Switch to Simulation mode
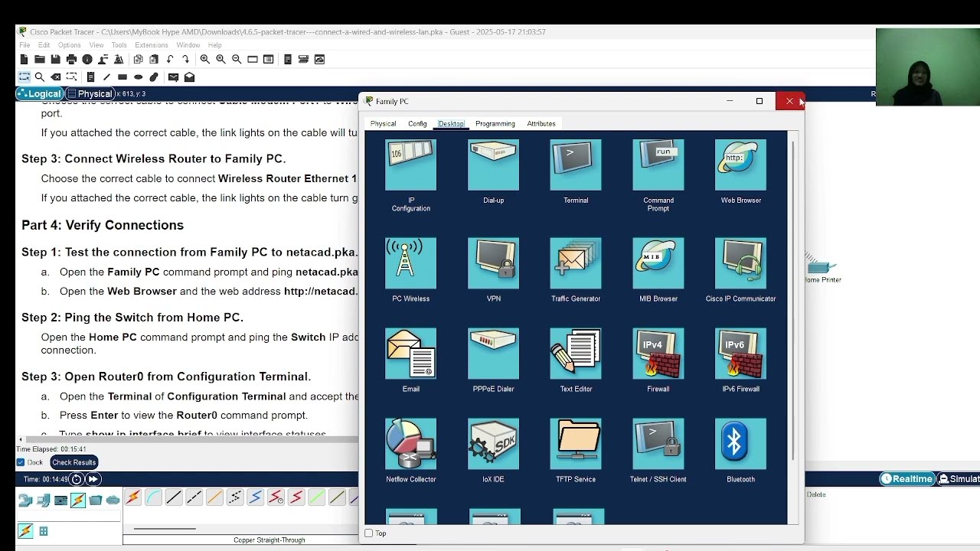This screenshot has height=551, width=980. point(959,479)
